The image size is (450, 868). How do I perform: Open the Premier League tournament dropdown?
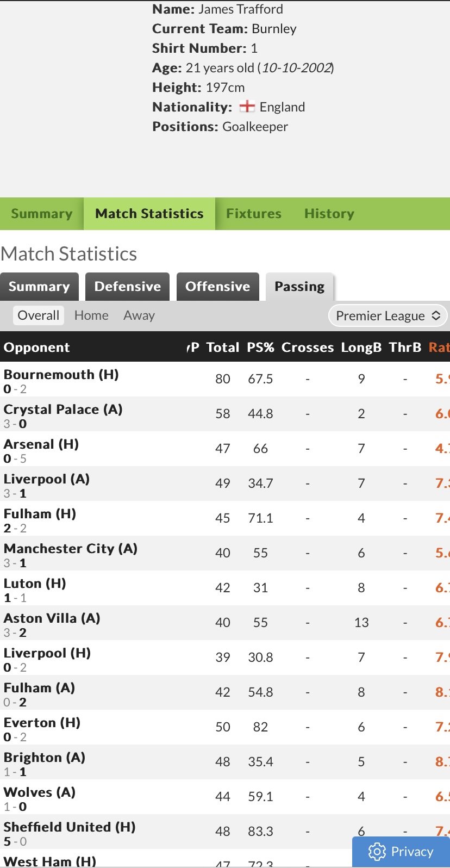387,316
